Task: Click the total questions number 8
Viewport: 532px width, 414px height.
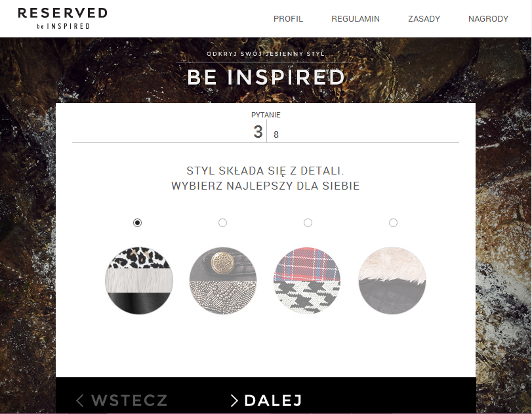Action: tap(276, 135)
